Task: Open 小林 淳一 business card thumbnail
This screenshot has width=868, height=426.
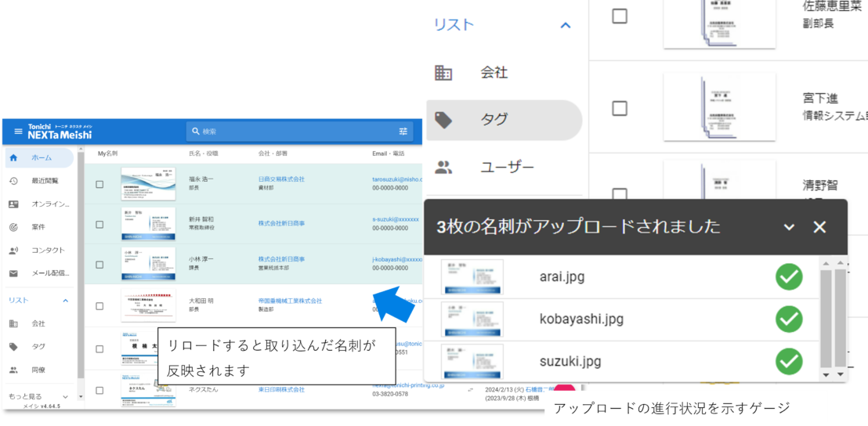Action: 148,265
